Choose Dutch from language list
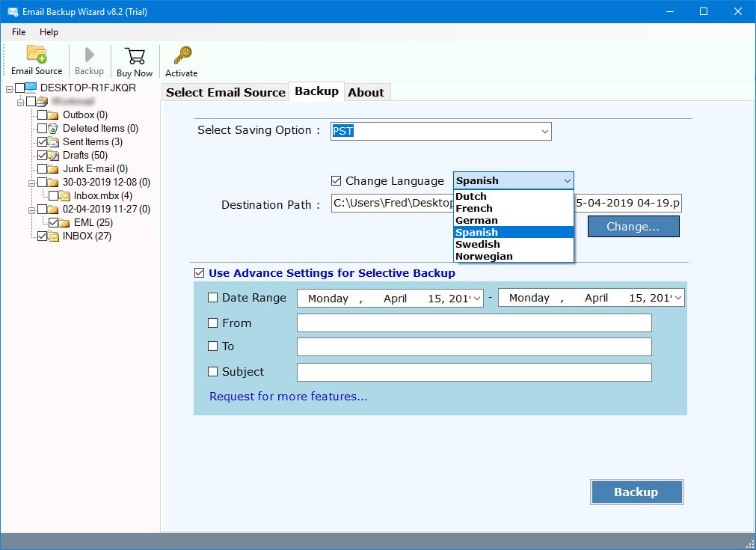 (x=514, y=196)
